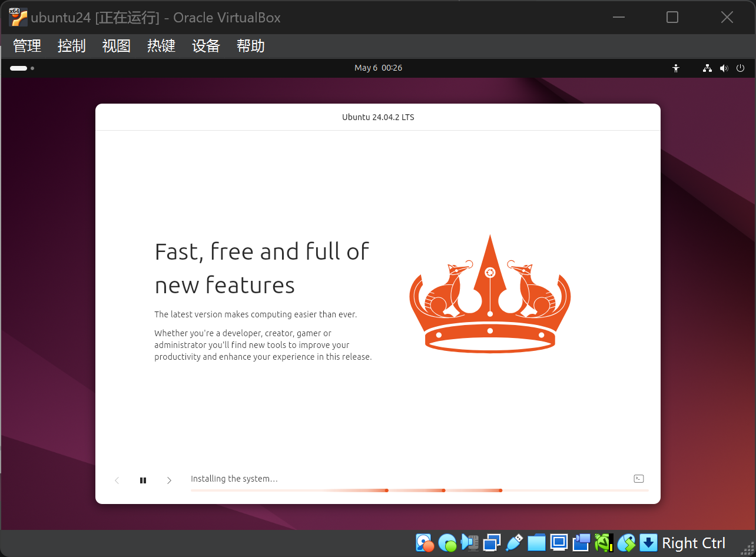The width and height of the screenshot is (756, 557).
Task: Click the volume speaker icon in top bar
Action: coord(724,68)
